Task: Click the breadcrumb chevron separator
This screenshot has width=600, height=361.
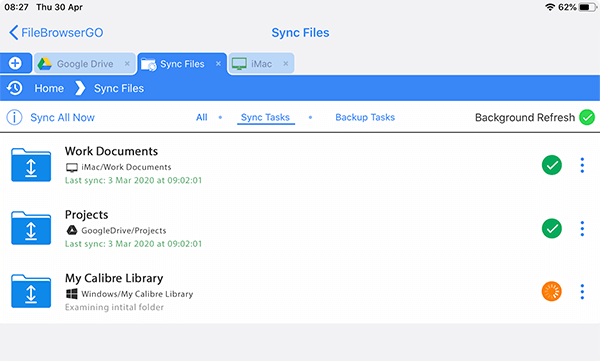Action: tap(80, 88)
